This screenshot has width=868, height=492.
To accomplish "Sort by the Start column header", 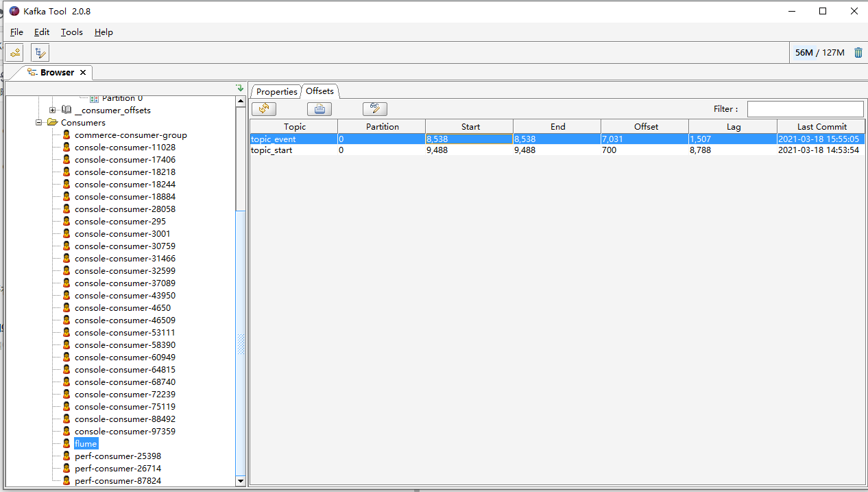I will pos(470,126).
